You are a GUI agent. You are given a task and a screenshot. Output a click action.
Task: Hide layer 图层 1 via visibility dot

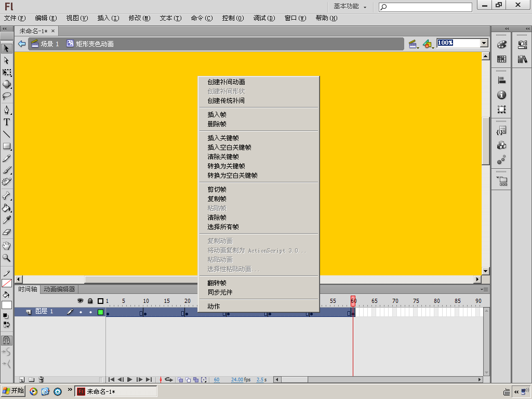point(81,312)
